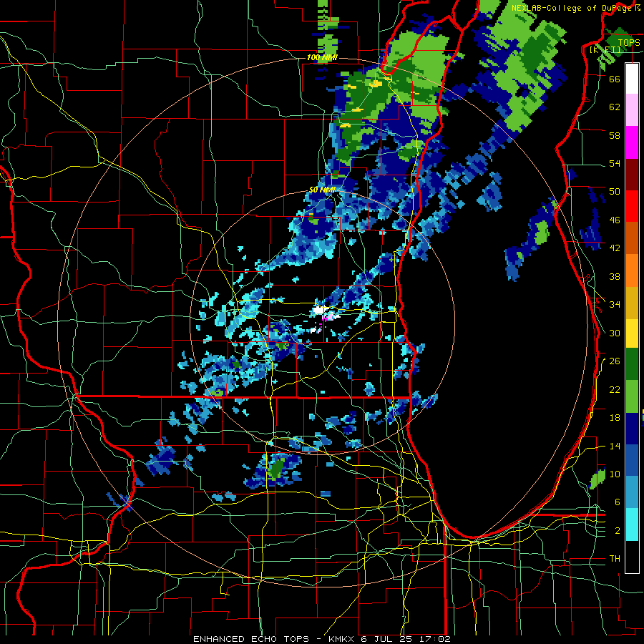Click the 6 scale label

(x=617, y=502)
